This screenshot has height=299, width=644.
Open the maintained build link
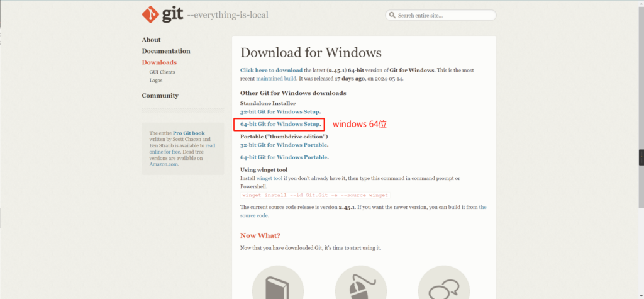(276, 78)
